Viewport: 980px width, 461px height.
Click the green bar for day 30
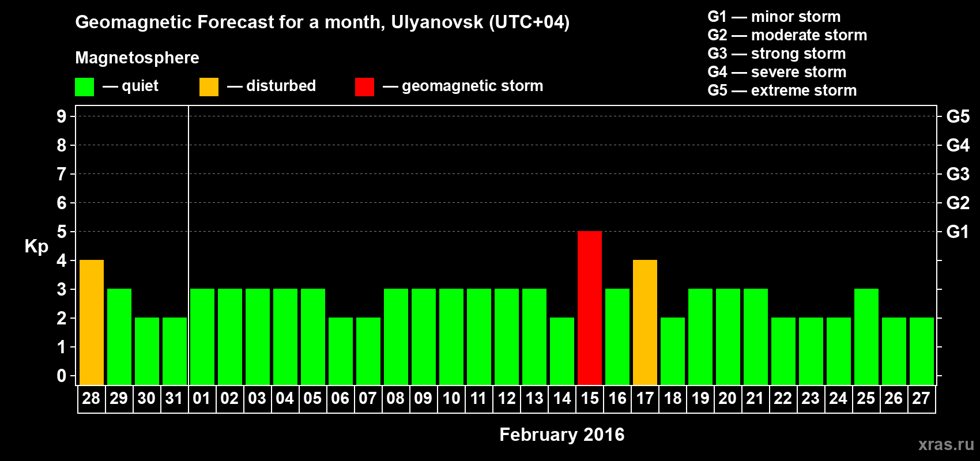point(147,351)
